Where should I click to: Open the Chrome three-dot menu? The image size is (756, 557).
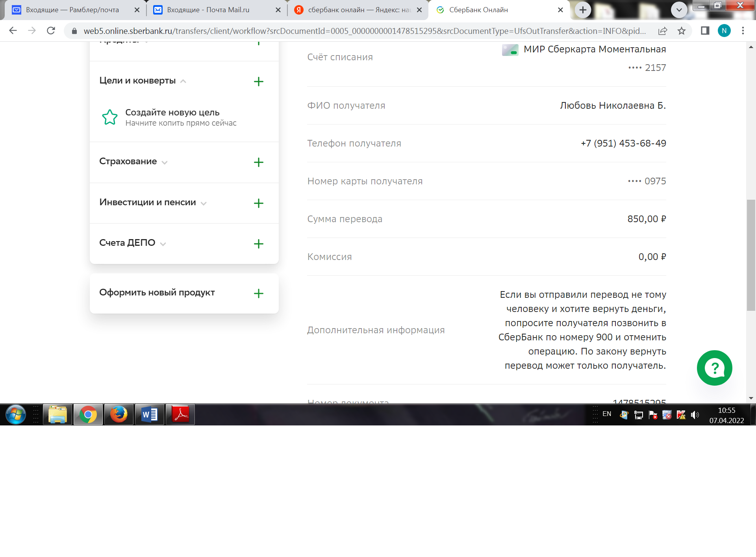coord(743,31)
